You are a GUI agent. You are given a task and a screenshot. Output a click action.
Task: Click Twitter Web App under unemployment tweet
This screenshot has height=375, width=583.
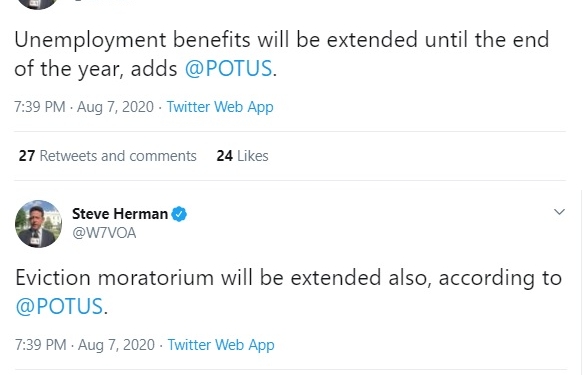pyautogui.click(x=220, y=107)
